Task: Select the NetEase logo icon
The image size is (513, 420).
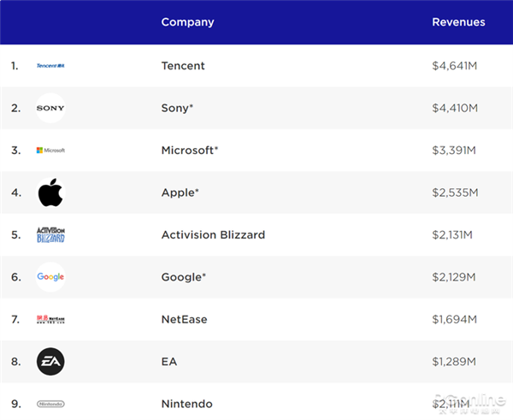Action: (50, 320)
